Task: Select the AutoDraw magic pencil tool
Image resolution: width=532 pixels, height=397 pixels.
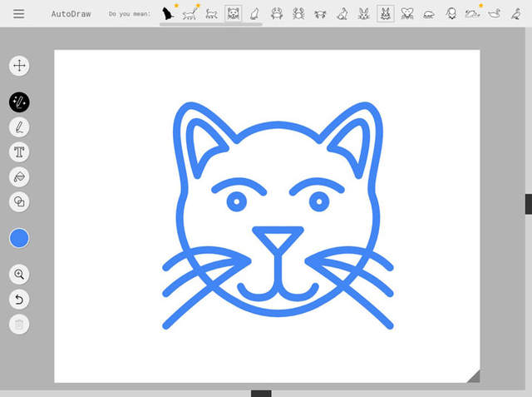Action: pyautogui.click(x=19, y=102)
